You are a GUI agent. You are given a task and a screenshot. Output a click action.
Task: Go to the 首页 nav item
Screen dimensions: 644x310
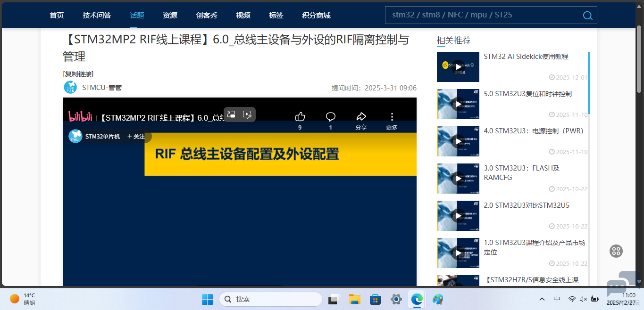coord(57,16)
